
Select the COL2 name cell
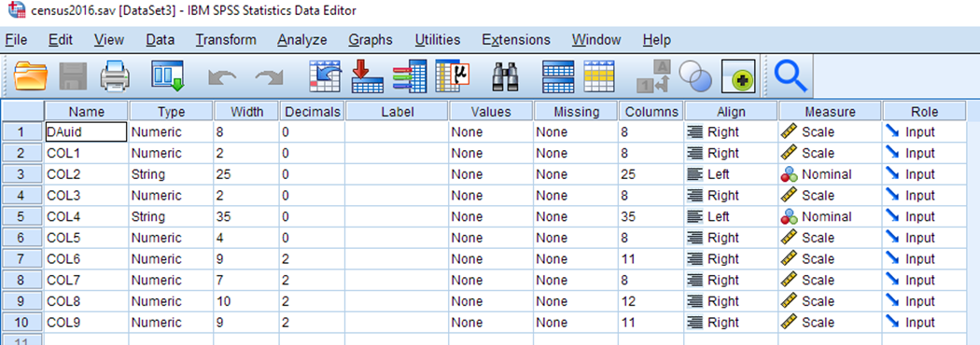[86, 174]
